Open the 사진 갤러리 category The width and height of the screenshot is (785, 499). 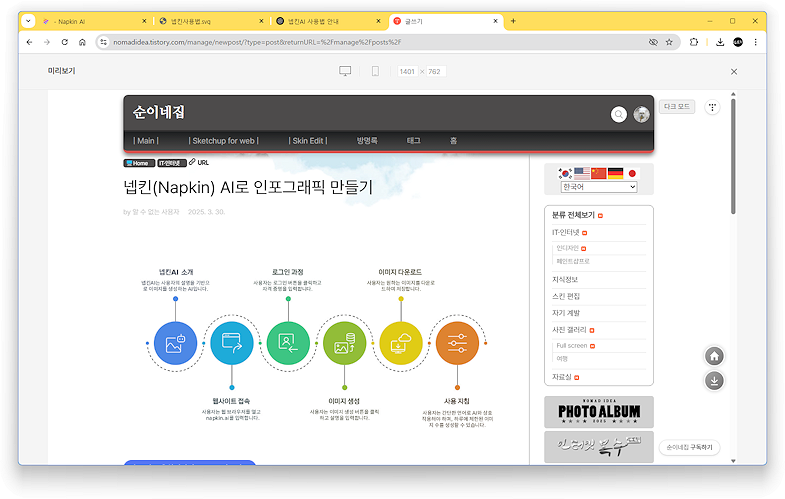click(569, 330)
